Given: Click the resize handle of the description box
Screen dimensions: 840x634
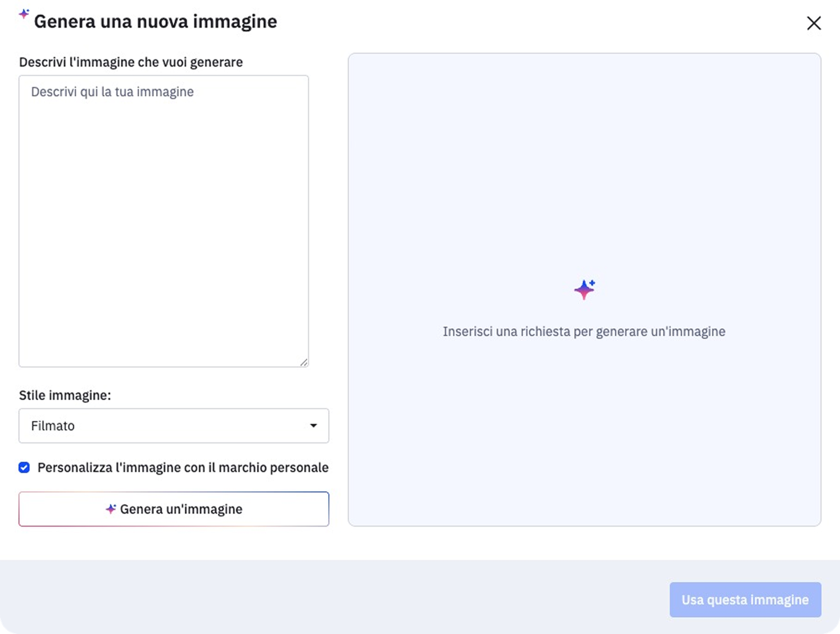Looking at the screenshot, I should point(303,362).
